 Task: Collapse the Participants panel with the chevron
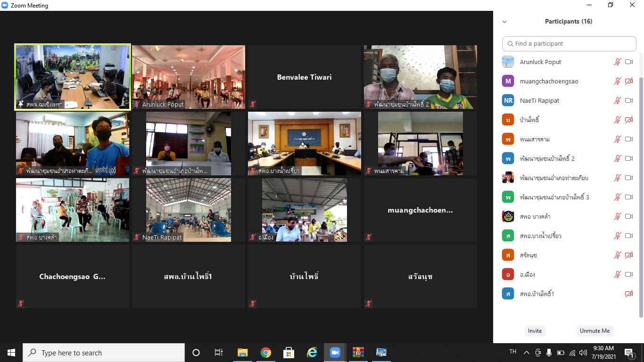click(504, 22)
